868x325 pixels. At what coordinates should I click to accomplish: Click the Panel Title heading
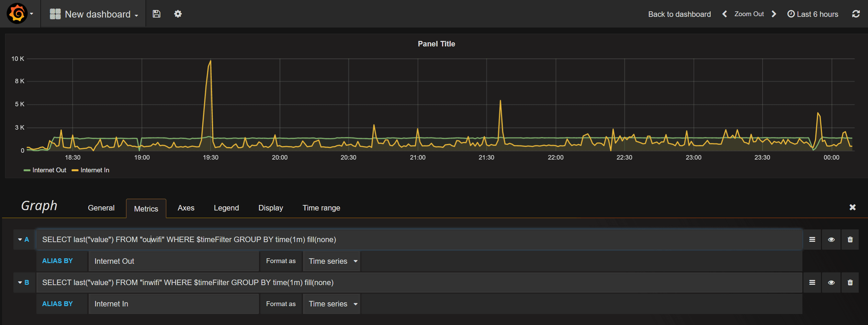(x=436, y=44)
